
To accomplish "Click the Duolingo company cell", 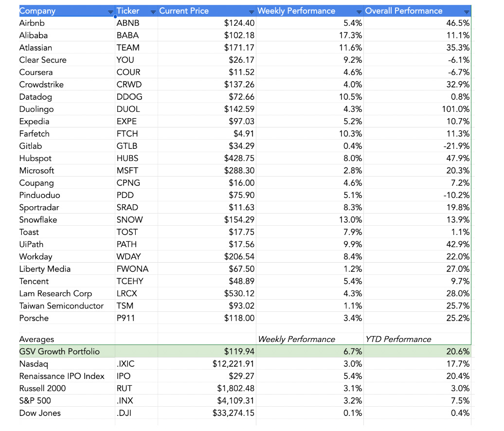I will (67, 109).
